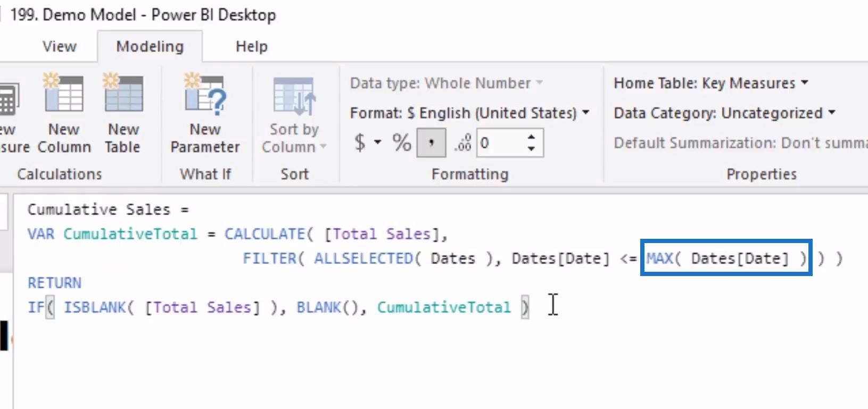
Task: Toggle thousands separator comma button
Action: coord(431,143)
